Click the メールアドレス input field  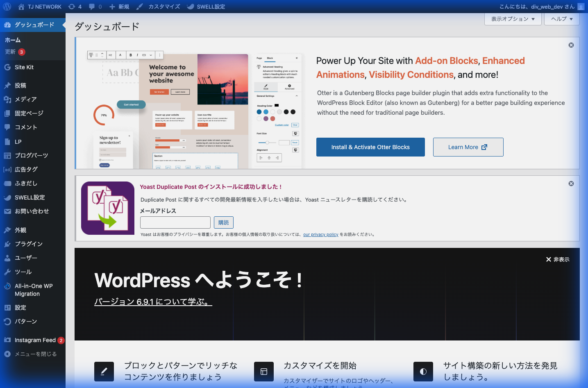(x=175, y=222)
